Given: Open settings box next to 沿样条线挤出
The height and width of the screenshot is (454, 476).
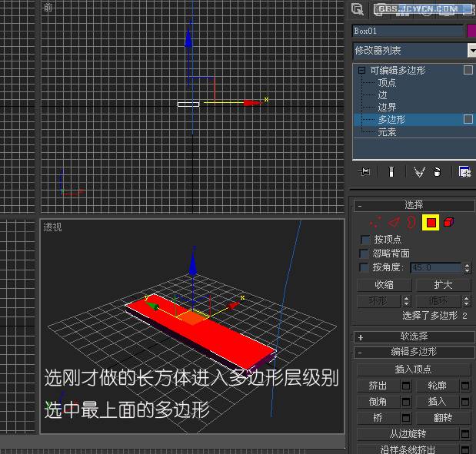Looking at the screenshot, I should 465,449.
